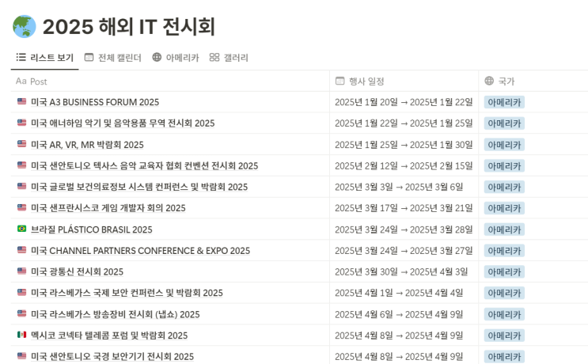Open 브라질 PLÁSTICO BRASIL 2025 page
The image size is (588, 364).
(92, 229)
